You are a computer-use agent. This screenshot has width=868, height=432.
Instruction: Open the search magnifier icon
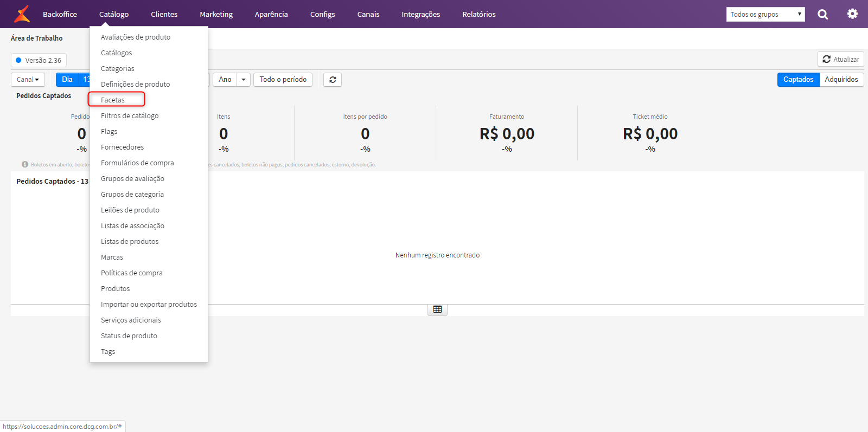tap(823, 14)
